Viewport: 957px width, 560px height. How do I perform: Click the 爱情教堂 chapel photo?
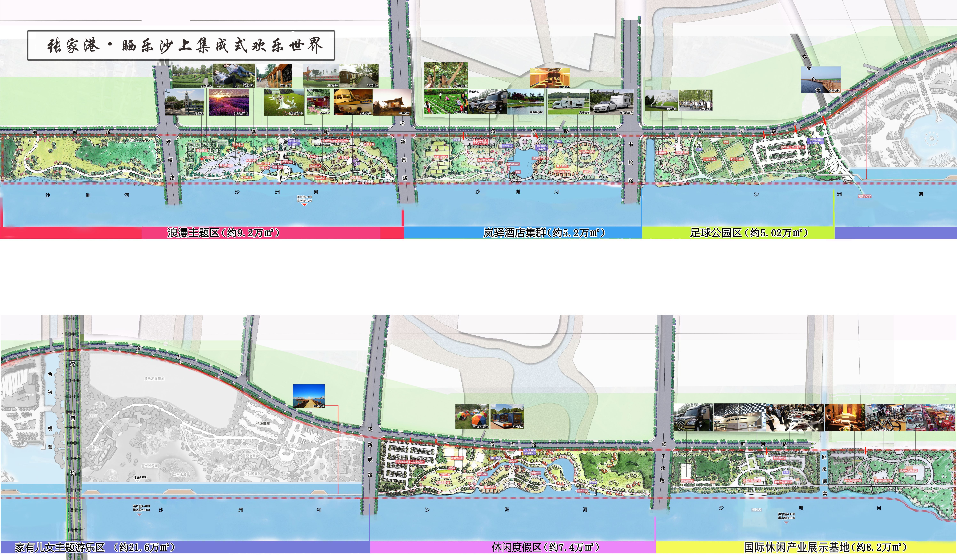(185, 102)
